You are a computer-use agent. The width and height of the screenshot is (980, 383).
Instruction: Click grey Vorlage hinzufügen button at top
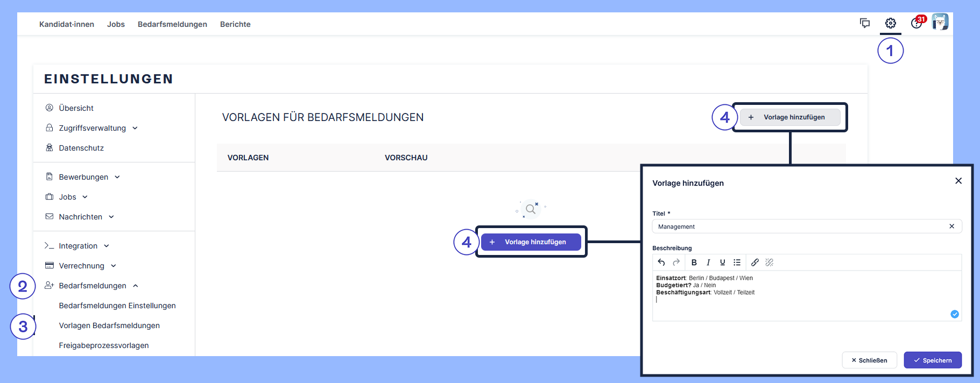pos(790,117)
